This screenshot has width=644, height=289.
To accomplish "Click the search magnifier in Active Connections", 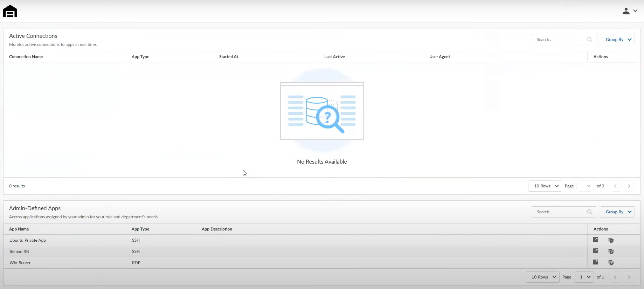I will [x=589, y=40].
